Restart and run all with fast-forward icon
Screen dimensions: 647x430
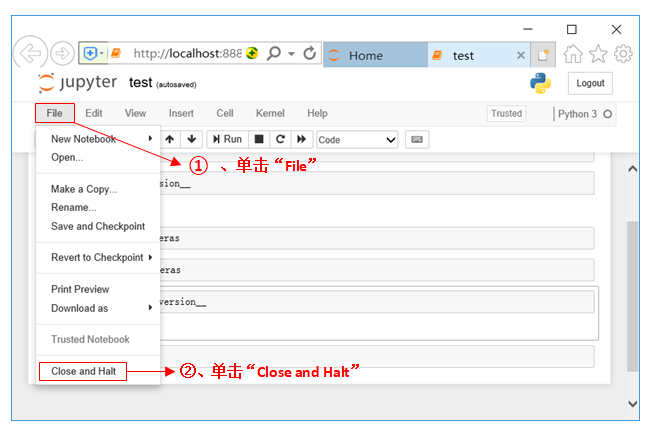(x=302, y=139)
